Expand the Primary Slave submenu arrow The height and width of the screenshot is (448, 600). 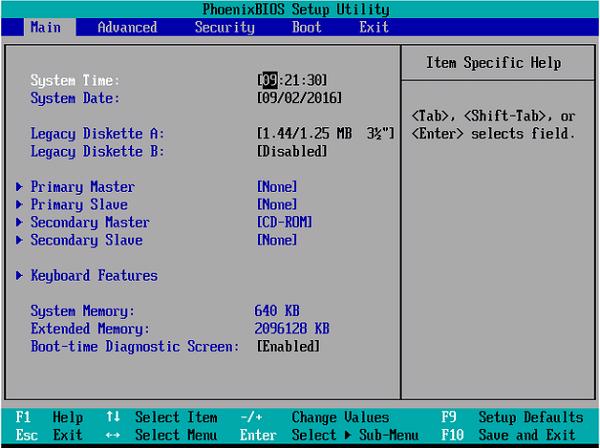pos(20,205)
